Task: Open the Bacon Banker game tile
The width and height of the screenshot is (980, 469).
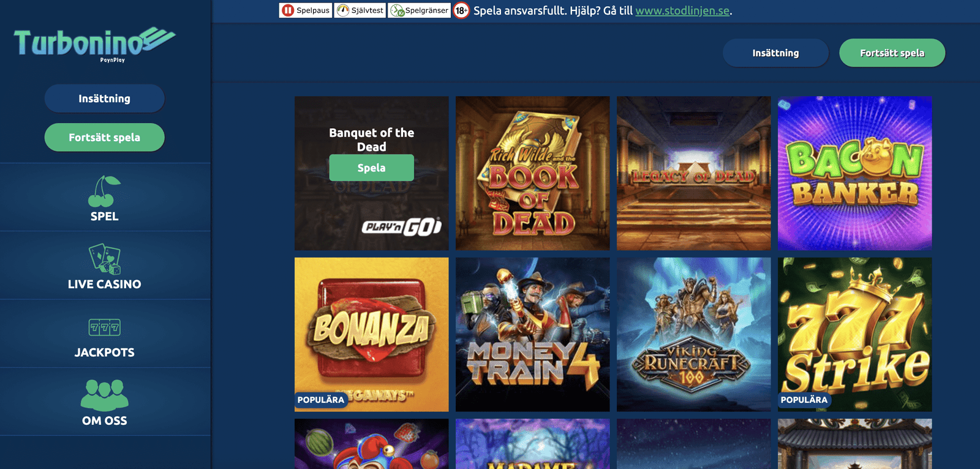Action: (855, 173)
